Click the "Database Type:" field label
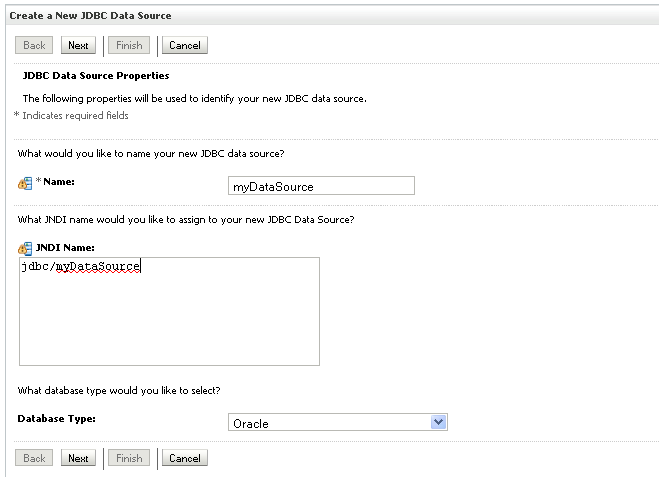Viewport: 659px width, 477px height. point(57,418)
